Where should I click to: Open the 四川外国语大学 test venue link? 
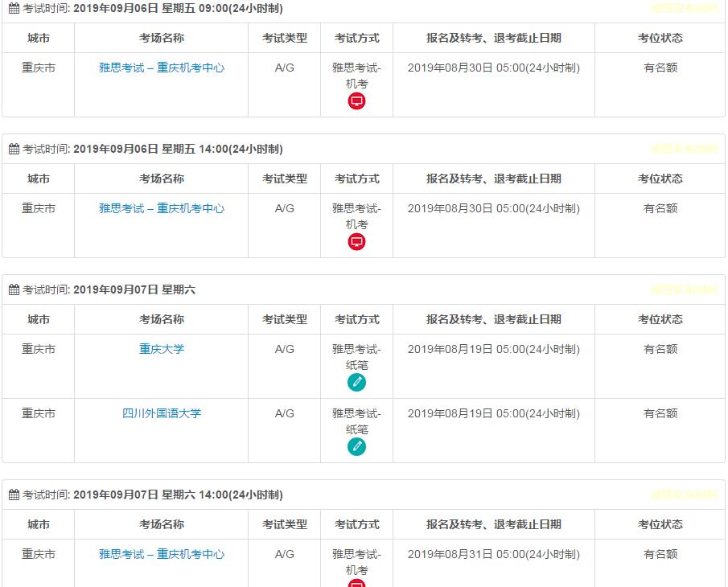click(162, 414)
